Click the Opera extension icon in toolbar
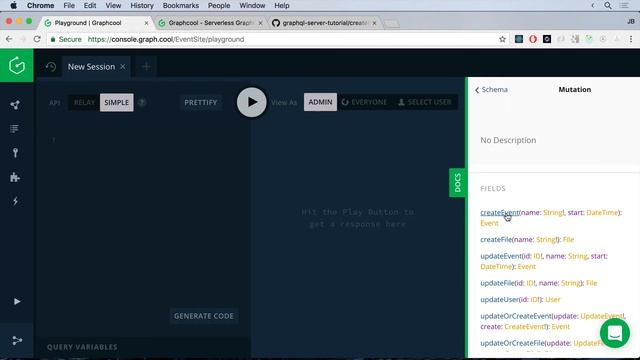This screenshot has width=640, height=360. pos(533,39)
